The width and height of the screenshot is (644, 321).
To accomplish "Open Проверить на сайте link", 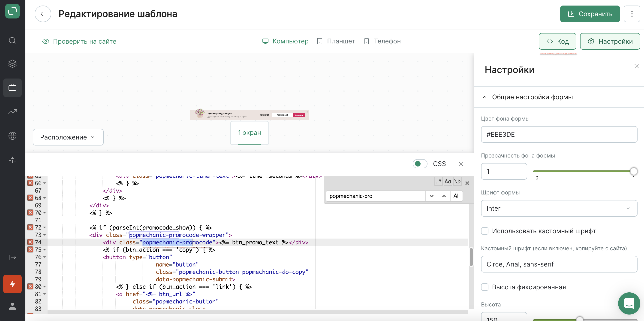I will click(79, 41).
